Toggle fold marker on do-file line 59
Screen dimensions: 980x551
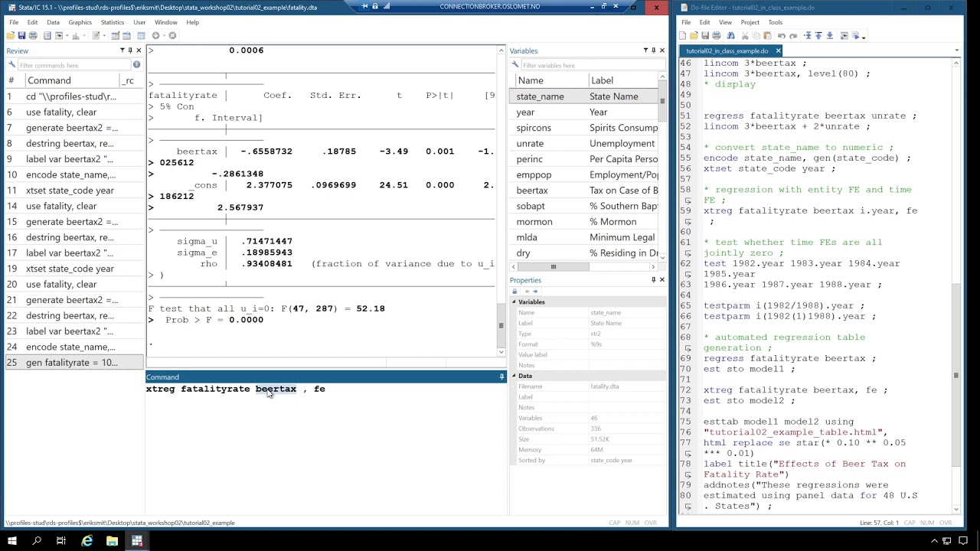[688, 222]
